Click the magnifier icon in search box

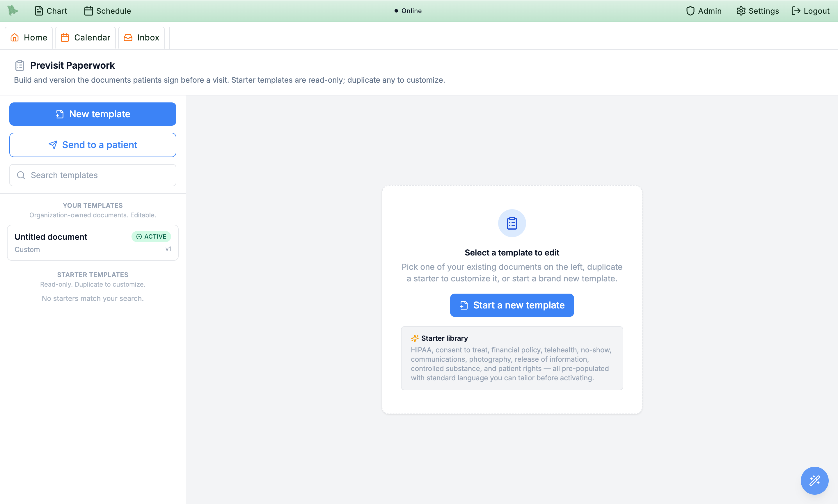[x=21, y=175]
